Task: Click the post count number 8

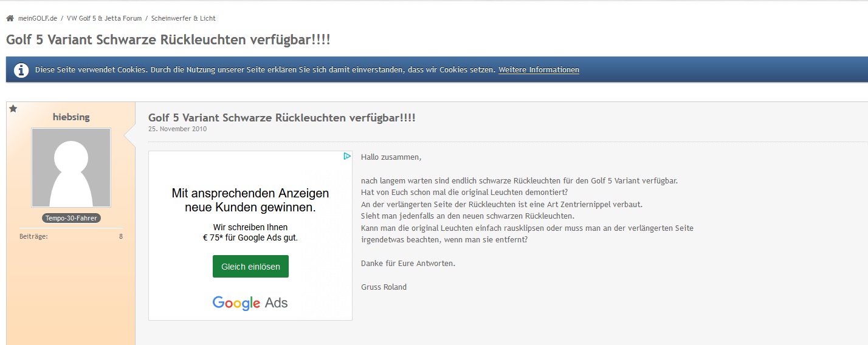Action: pos(121,236)
